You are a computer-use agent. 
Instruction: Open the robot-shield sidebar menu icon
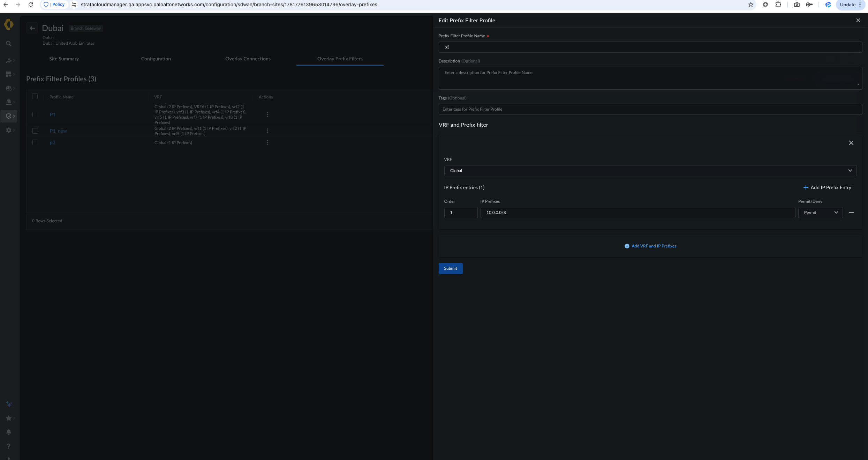coord(9,88)
